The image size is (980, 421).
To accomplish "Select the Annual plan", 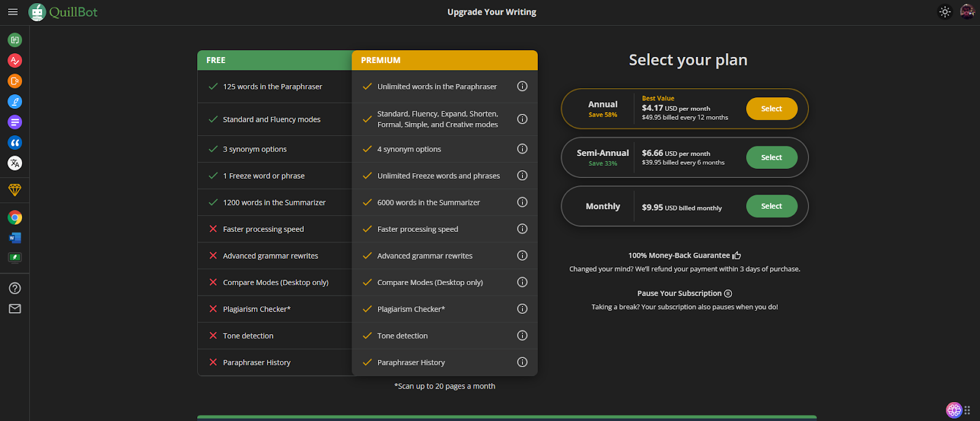I will click(x=771, y=109).
